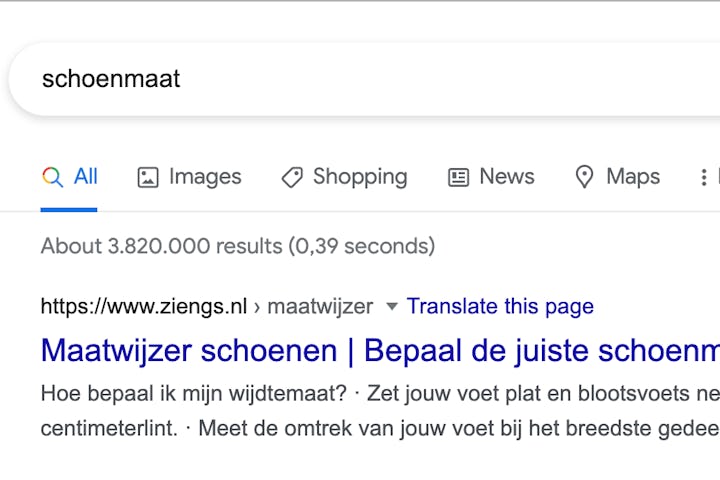This screenshot has height=480, width=720.
Task: Click the Shopping tag icon
Action: [292, 177]
